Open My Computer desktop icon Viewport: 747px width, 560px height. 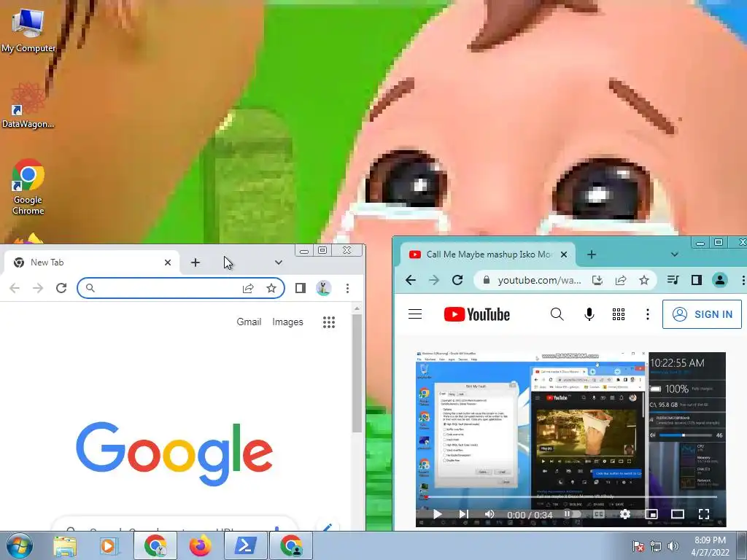click(x=28, y=31)
